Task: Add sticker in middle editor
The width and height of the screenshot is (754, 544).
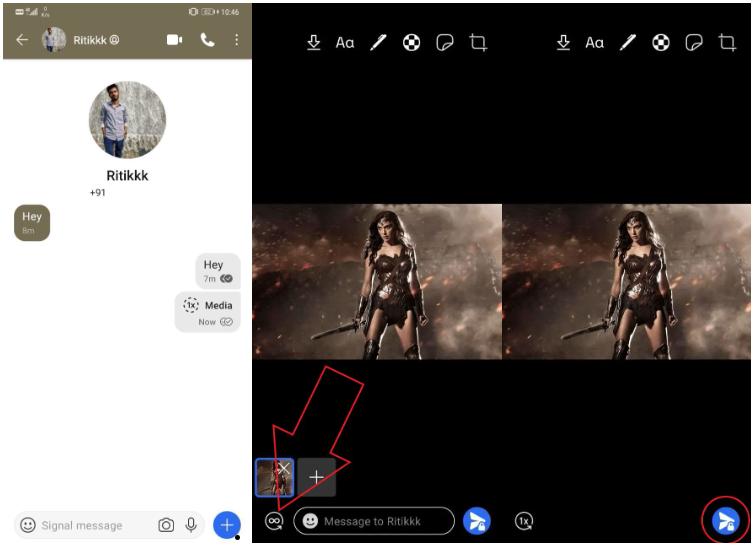Action: pyautogui.click(x=444, y=43)
